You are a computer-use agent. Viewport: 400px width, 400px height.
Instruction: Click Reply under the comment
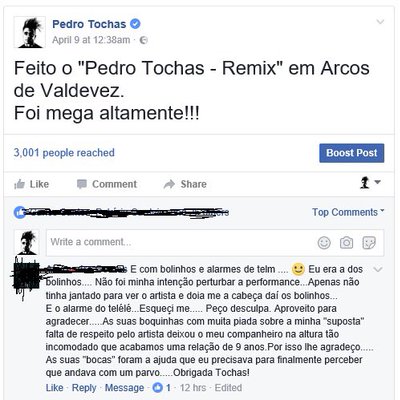(84, 388)
